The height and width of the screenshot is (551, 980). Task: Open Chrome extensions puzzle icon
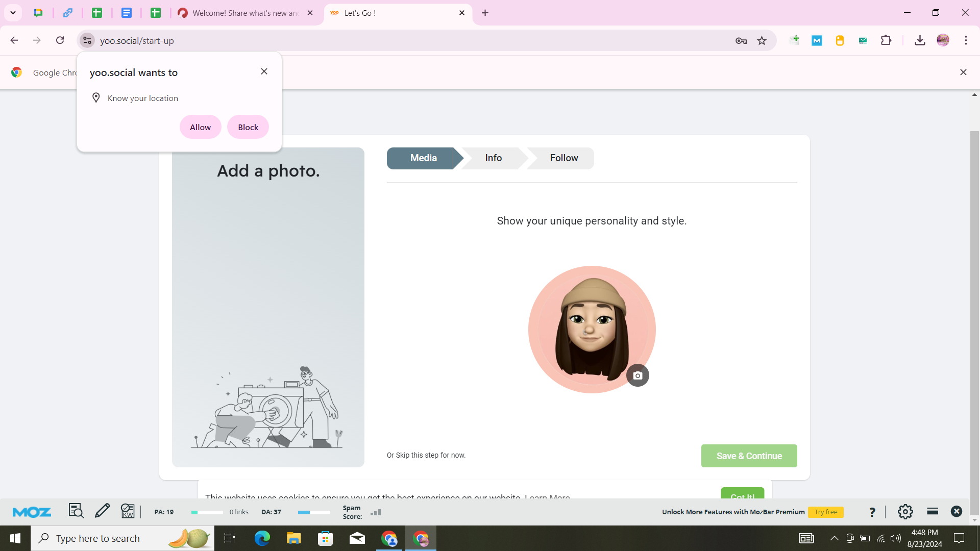pos(886,40)
